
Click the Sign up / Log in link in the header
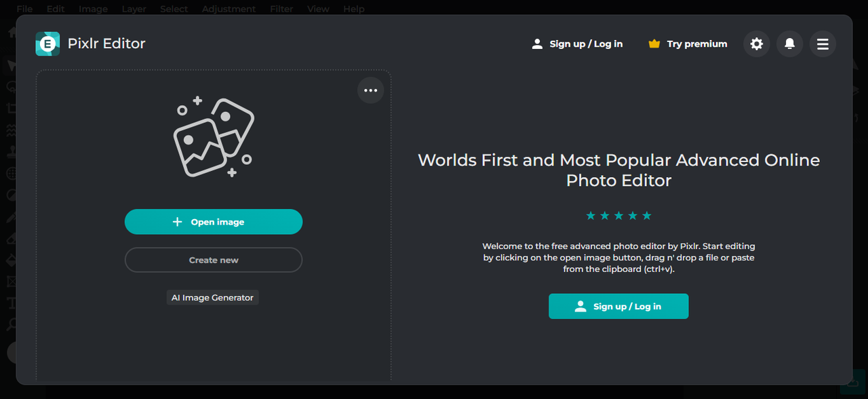(x=577, y=44)
